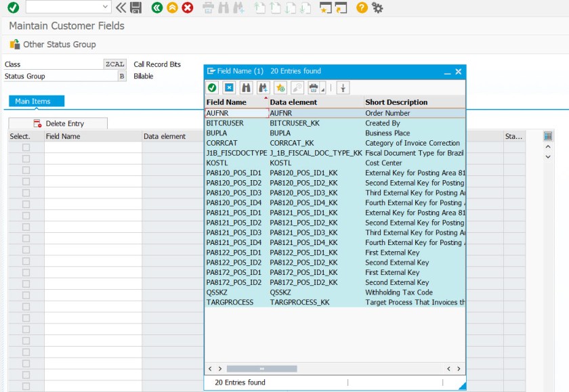
Task: Open Help via yellow question mark icon
Action: [x=362, y=8]
